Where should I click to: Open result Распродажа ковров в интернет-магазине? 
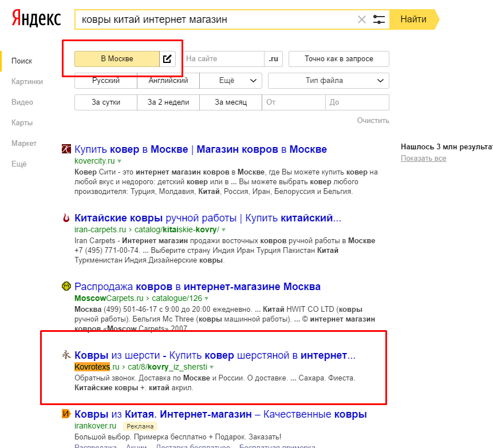198,287
